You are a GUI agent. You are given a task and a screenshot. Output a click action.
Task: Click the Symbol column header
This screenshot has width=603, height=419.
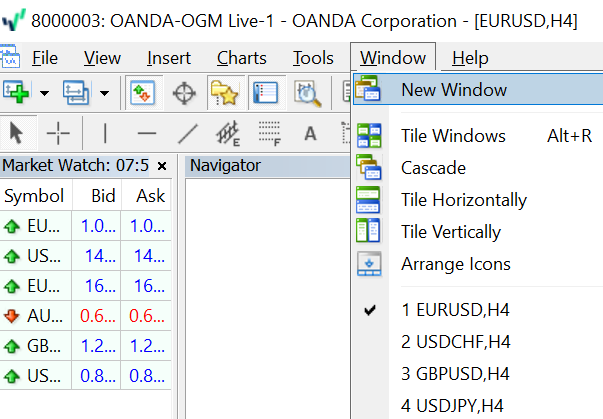[x=36, y=196]
